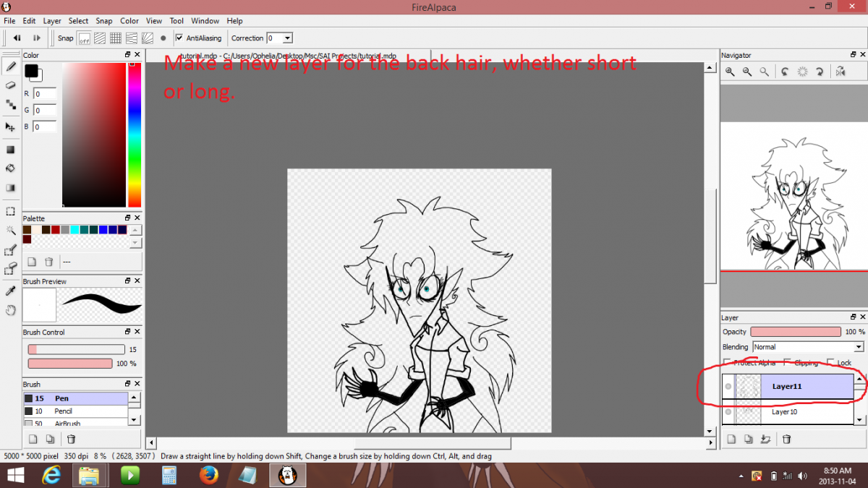Hide Layer10 with its visibility dot
The width and height of the screenshot is (868, 488).
728,412
